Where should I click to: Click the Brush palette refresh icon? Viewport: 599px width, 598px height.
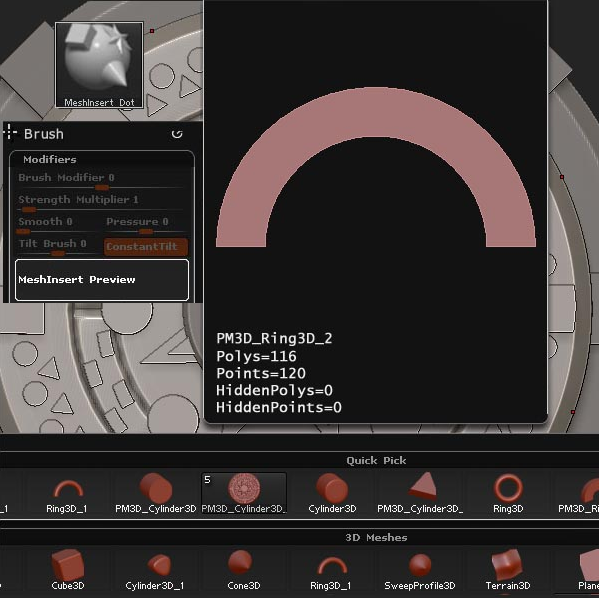(177, 134)
